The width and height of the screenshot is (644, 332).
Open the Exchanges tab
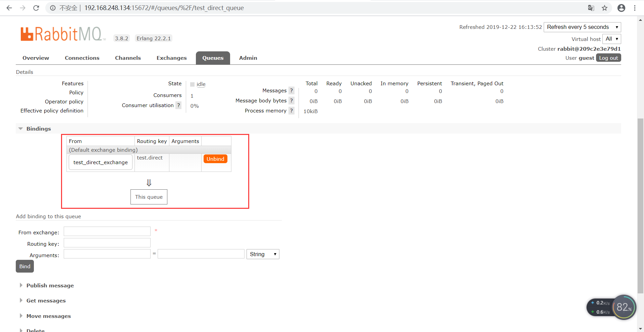171,58
